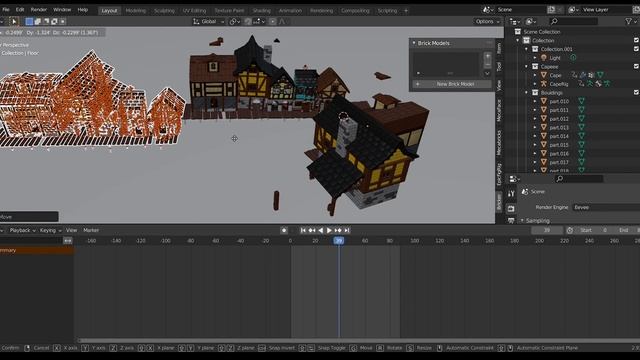The height and width of the screenshot is (360, 640).
Task: Open the tool settings properties tab
Action: pyautogui.click(x=511, y=194)
